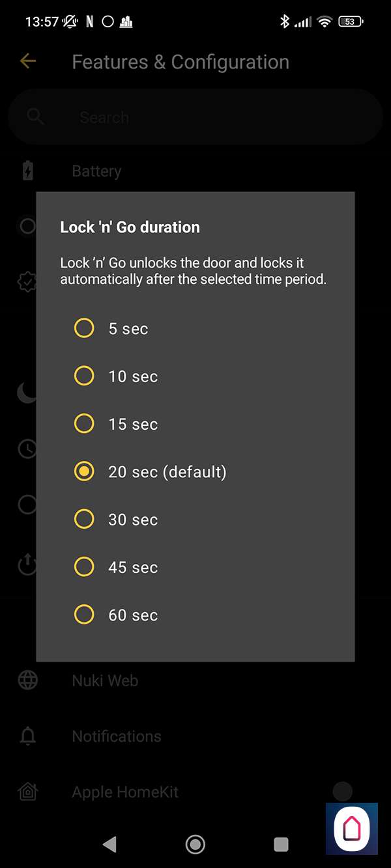Open recent apps with square button
Screen dimensions: 391x868
pyautogui.click(x=281, y=845)
